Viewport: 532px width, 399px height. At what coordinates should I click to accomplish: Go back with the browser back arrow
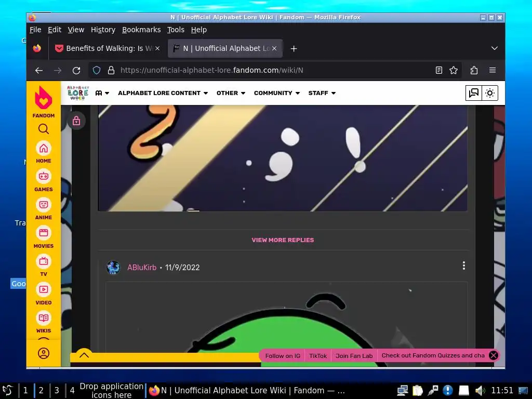[x=39, y=70]
